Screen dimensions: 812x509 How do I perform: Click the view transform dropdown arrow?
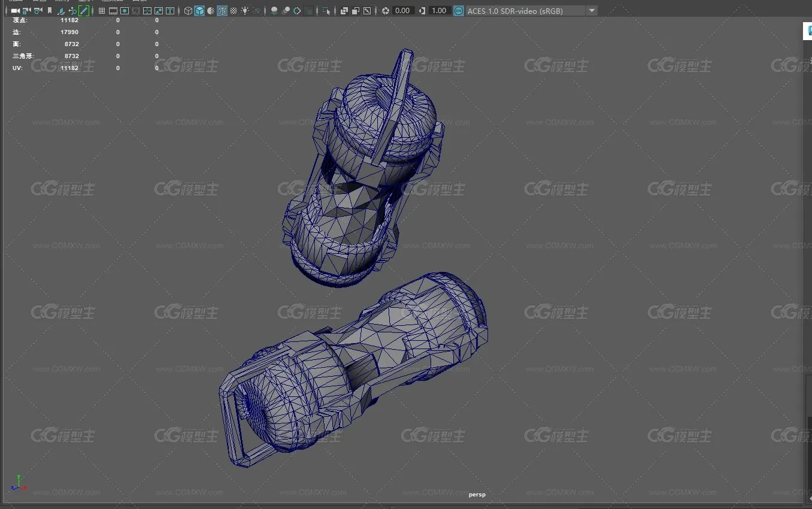pyautogui.click(x=592, y=11)
